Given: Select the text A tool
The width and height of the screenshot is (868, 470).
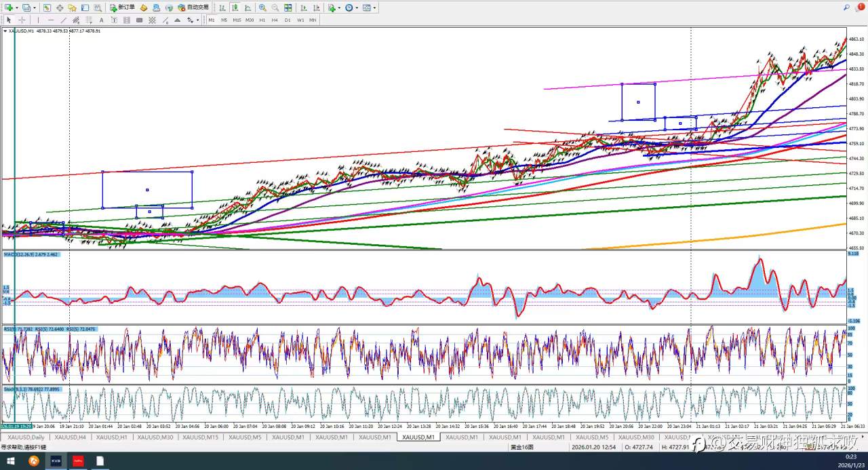Looking at the screenshot, I should pyautogui.click(x=101, y=20).
